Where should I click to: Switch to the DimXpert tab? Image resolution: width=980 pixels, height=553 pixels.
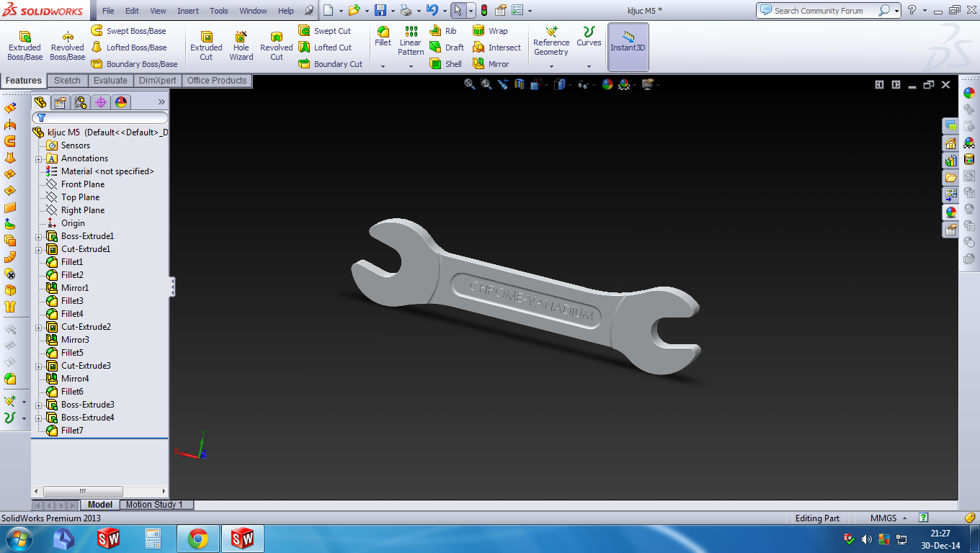[157, 81]
